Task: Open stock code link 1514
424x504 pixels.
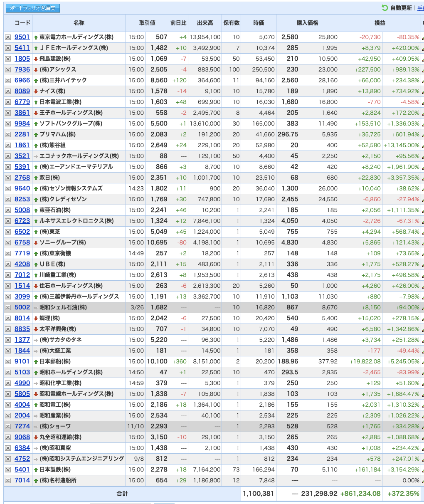Action: coord(22,286)
